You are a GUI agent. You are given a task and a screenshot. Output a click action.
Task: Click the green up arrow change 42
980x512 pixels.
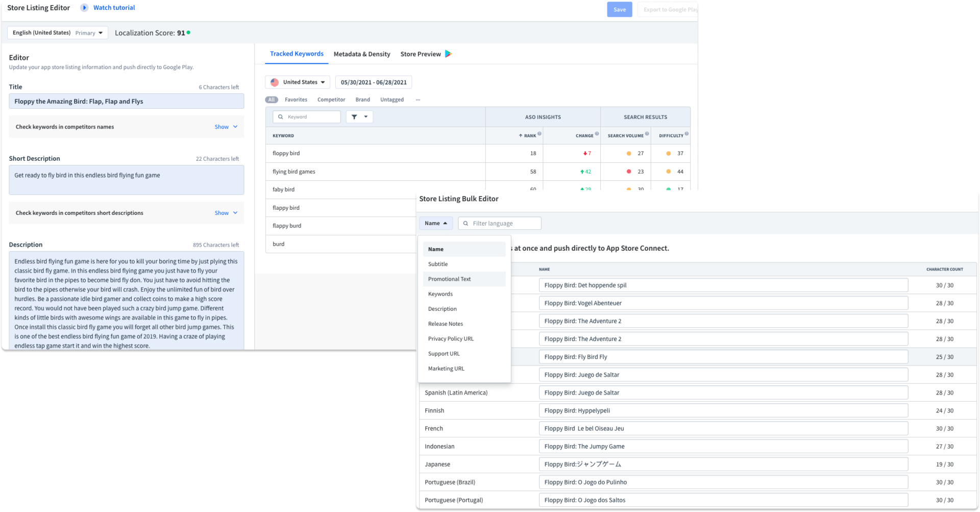coord(585,172)
